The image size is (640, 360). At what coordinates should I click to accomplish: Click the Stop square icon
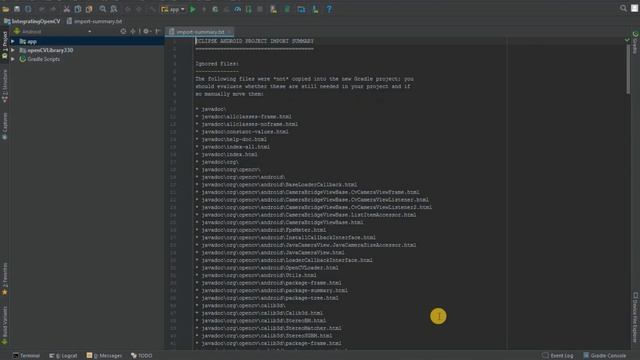click(x=260, y=9)
